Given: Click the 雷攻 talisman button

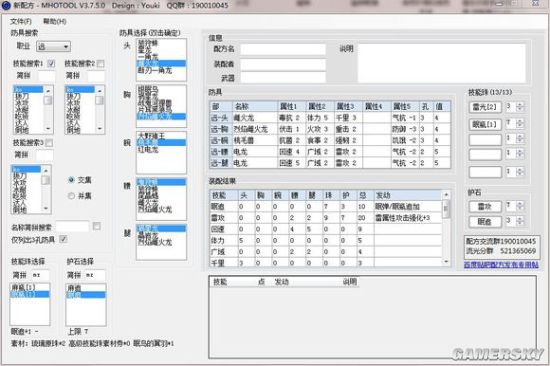Looking at the screenshot, I should (485, 207).
